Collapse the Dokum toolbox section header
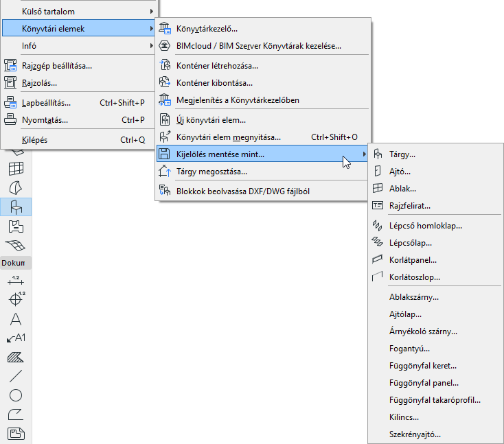The height and width of the screenshot is (444, 504). 16,263
